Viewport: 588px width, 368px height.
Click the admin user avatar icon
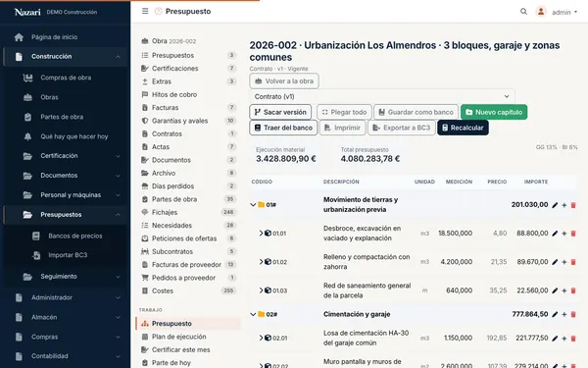click(x=541, y=12)
